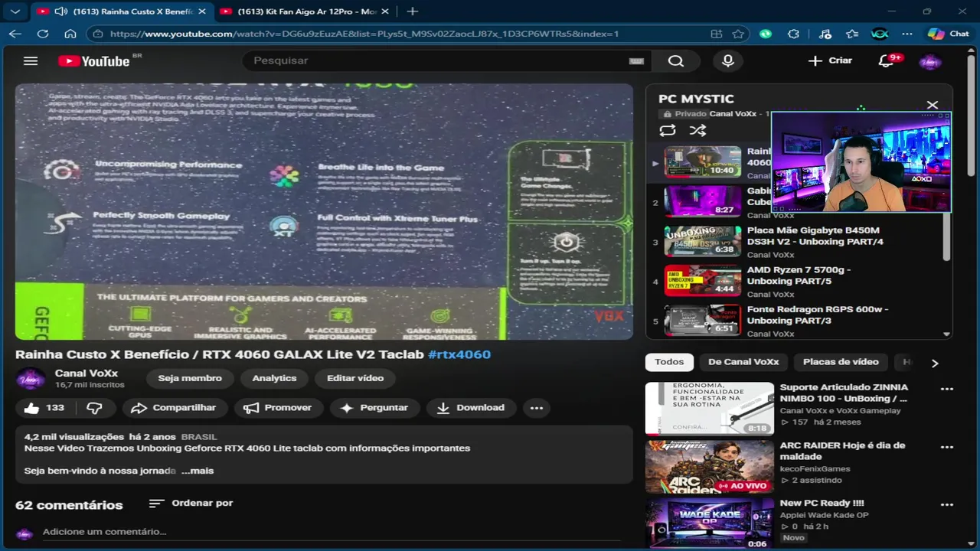
Task: Open a new browser tab
Action: coord(412,11)
